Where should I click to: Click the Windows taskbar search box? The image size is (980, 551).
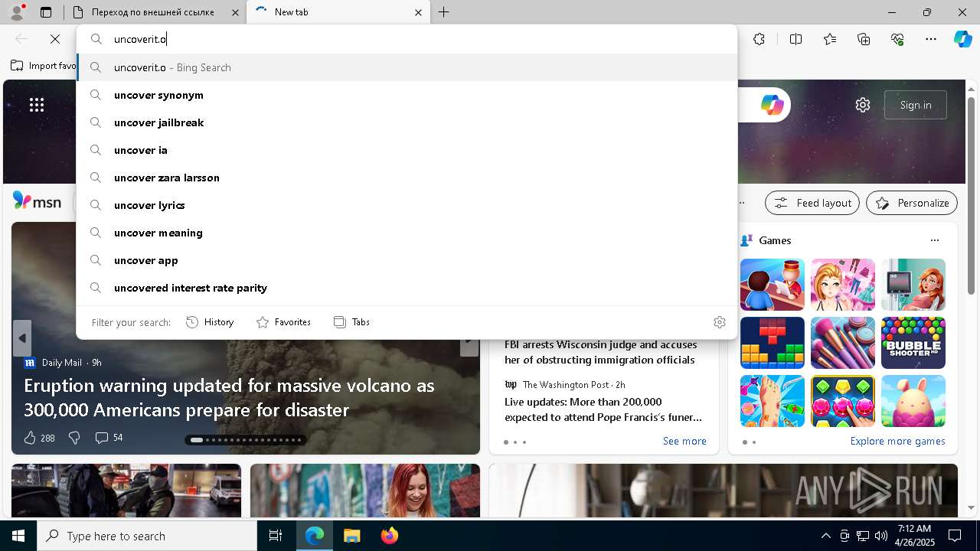pos(147,536)
